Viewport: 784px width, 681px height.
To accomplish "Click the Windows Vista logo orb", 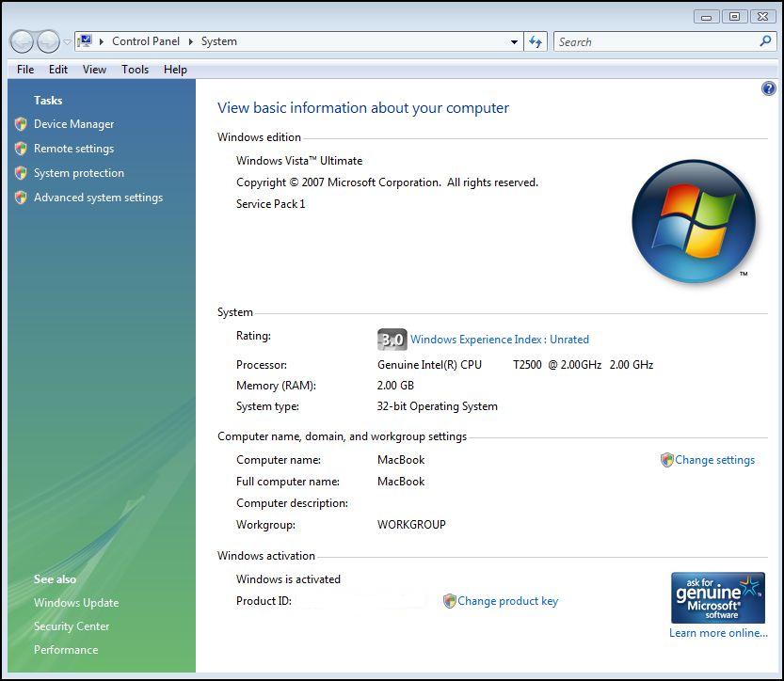I will click(x=694, y=221).
